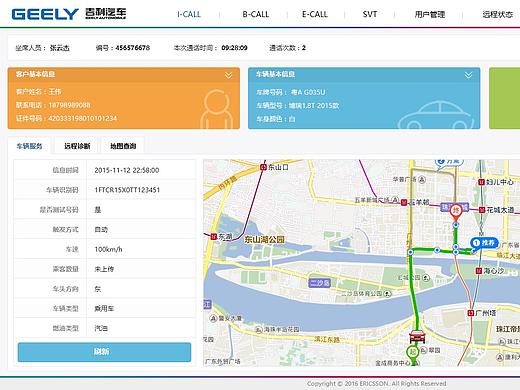The image size is (520, 390).
Task: Click the person silhouette in customer card
Action: [x=216, y=109]
